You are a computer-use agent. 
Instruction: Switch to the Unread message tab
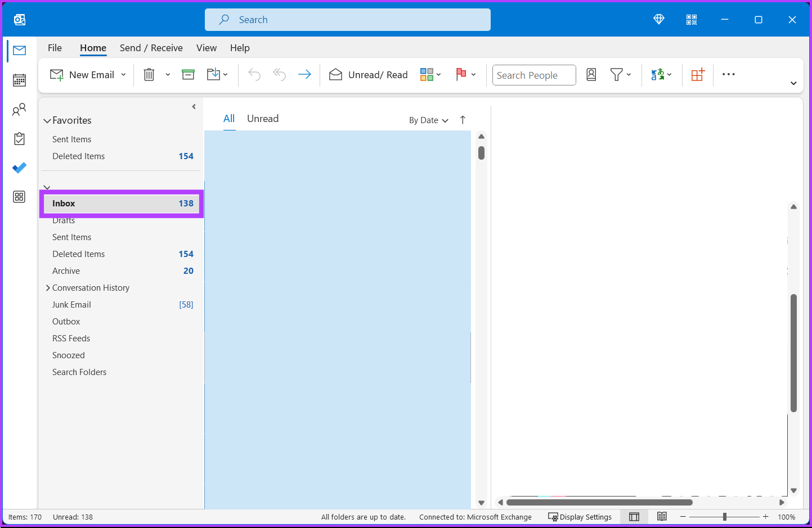(262, 118)
